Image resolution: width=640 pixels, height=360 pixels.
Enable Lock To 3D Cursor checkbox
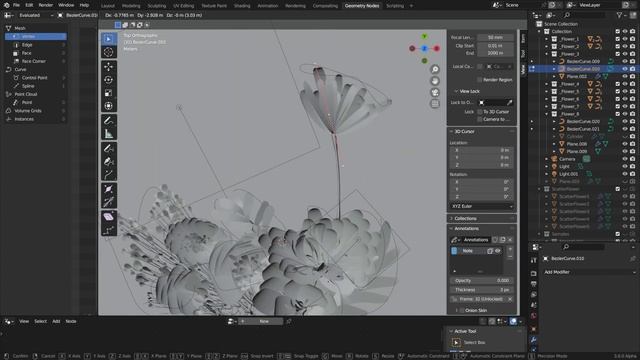(x=480, y=111)
